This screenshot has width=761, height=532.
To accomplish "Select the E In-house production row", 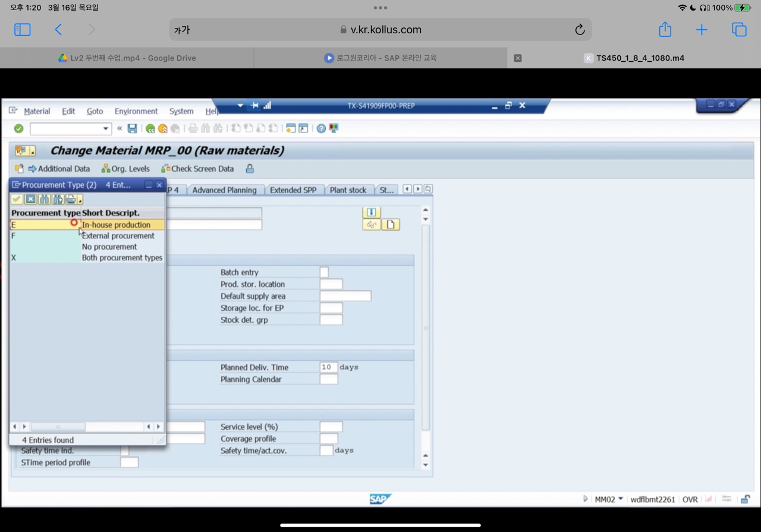I will tap(87, 225).
